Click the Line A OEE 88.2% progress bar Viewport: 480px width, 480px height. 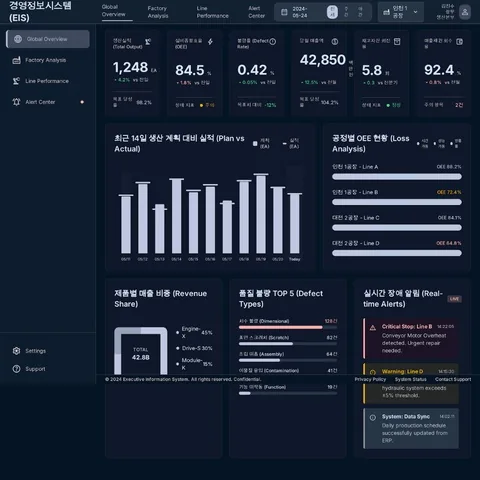(x=397, y=177)
